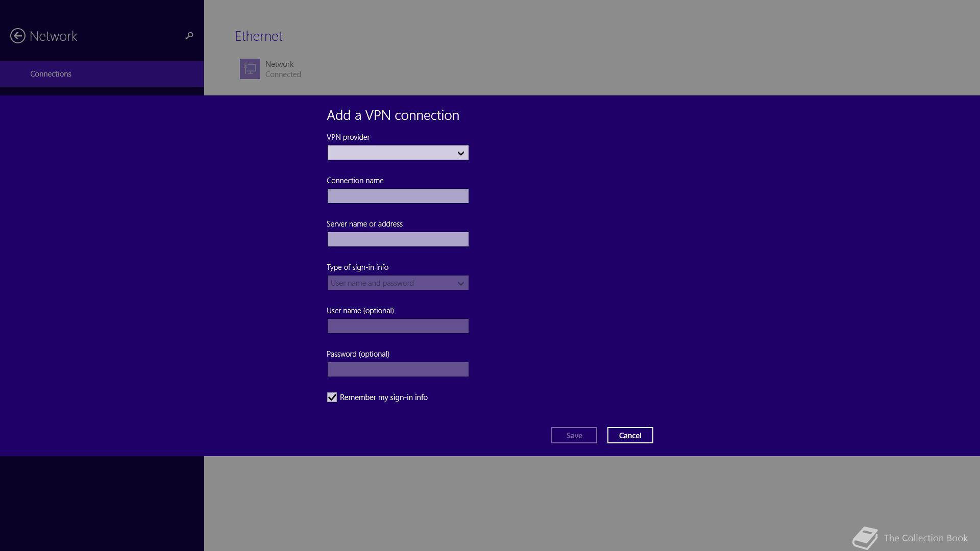Click the Ethernet section heading
The image size is (980, 551).
coord(258,36)
